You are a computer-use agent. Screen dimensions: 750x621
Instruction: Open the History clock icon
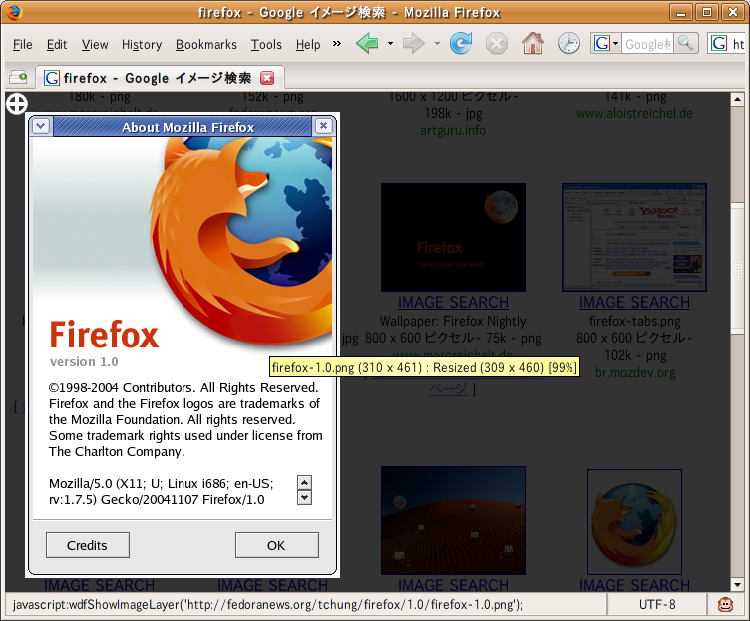point(569,44)
